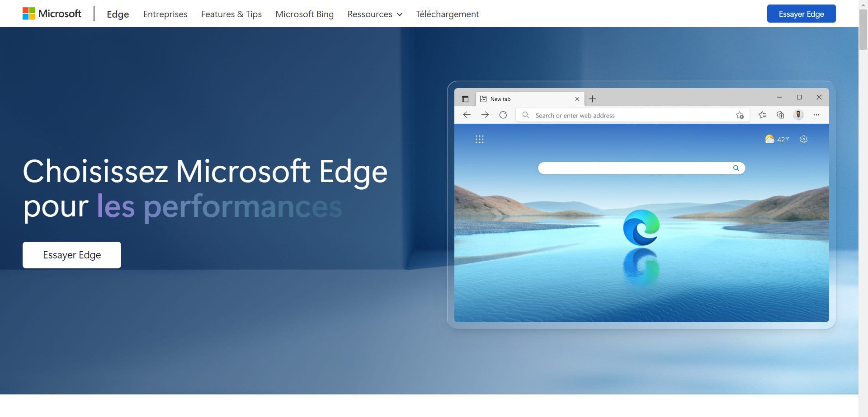Open the Entreprises menu item
This screenshot has height=417, width=868.
(165, 14)
